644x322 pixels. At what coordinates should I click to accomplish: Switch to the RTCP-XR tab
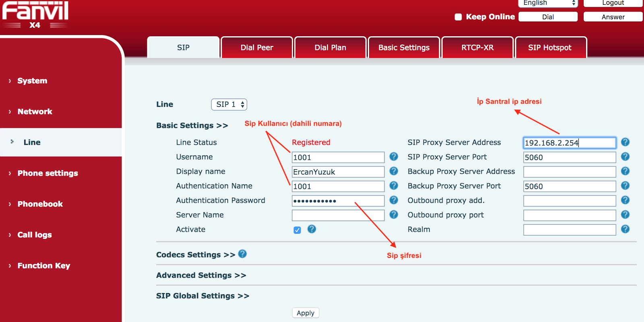click(477, 48)
